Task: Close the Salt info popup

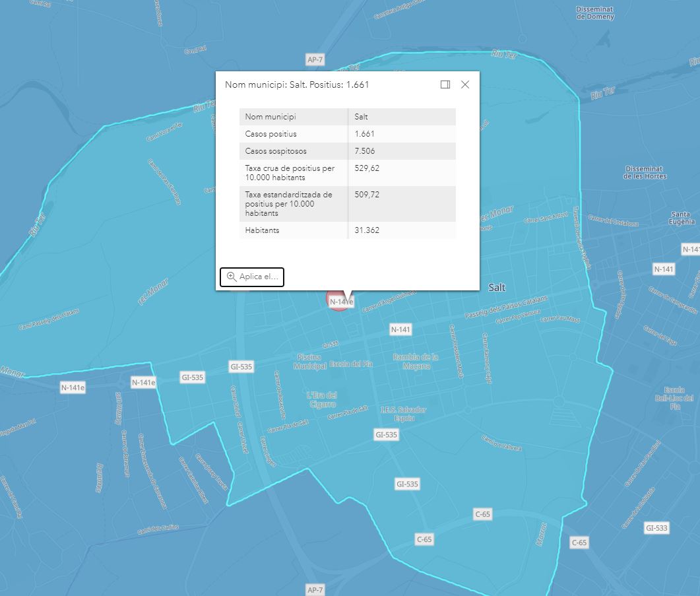Action: coord(465,84)
